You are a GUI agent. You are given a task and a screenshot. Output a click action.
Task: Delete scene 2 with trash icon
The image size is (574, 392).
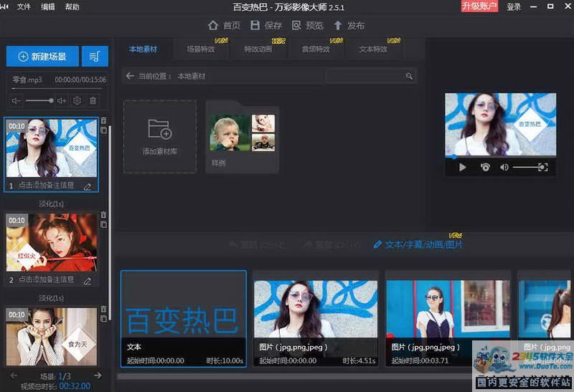tap(103, 215)
